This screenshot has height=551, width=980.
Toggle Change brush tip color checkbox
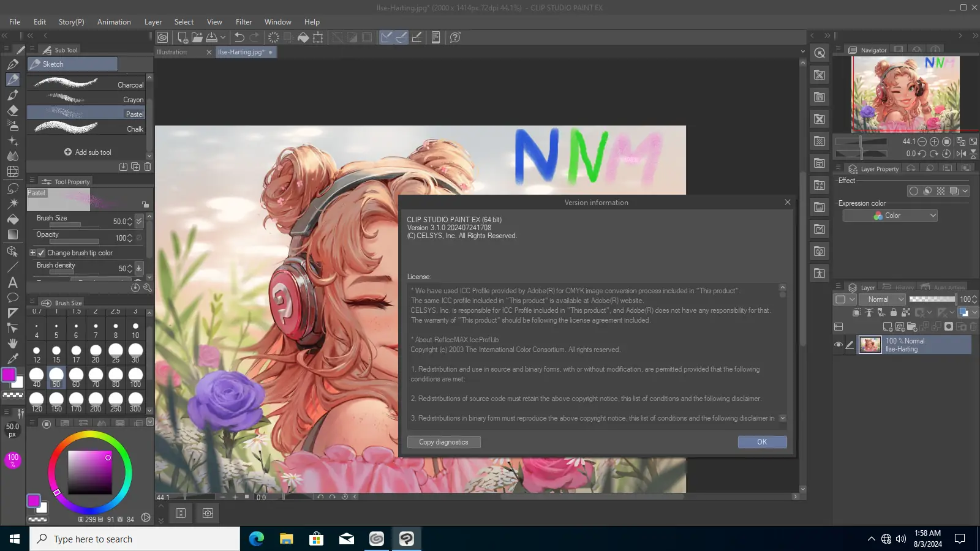coord(41,253)
